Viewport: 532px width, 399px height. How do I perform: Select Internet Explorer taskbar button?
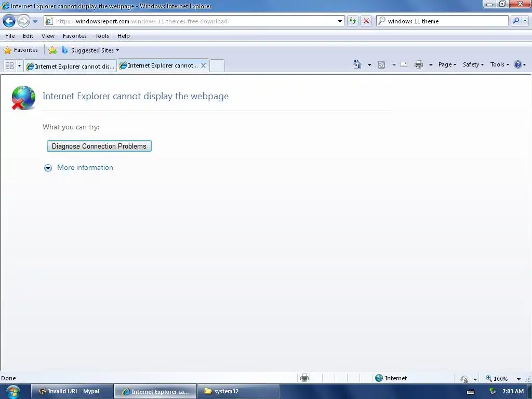(155, 391)
